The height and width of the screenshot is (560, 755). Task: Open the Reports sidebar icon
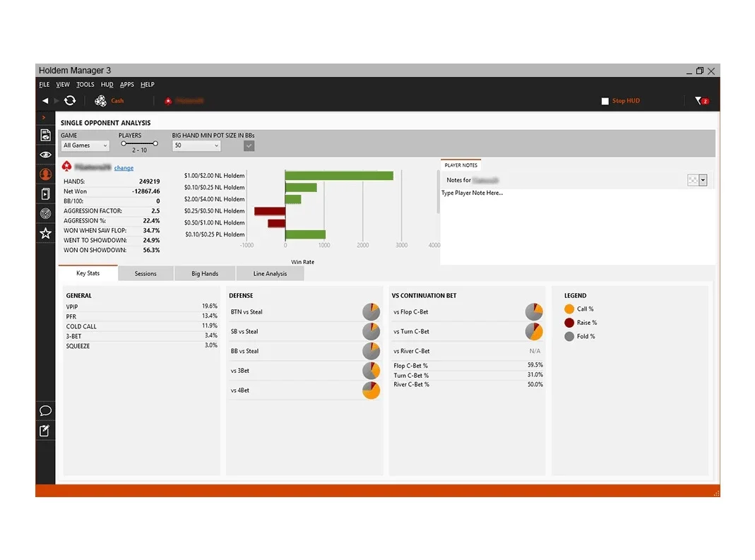(x=46, y=136)
